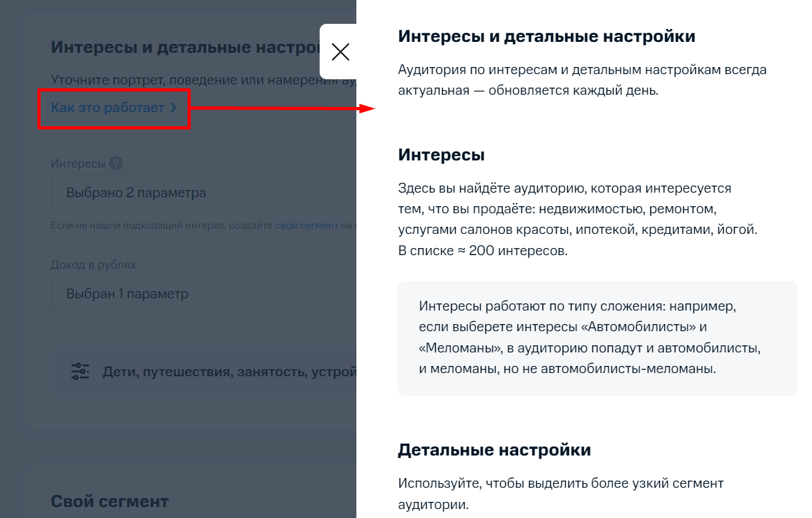Select the "Детальные настройки" heading in the panel
The height and width of the screenshot is (518, 812).
tap(495, 450)
